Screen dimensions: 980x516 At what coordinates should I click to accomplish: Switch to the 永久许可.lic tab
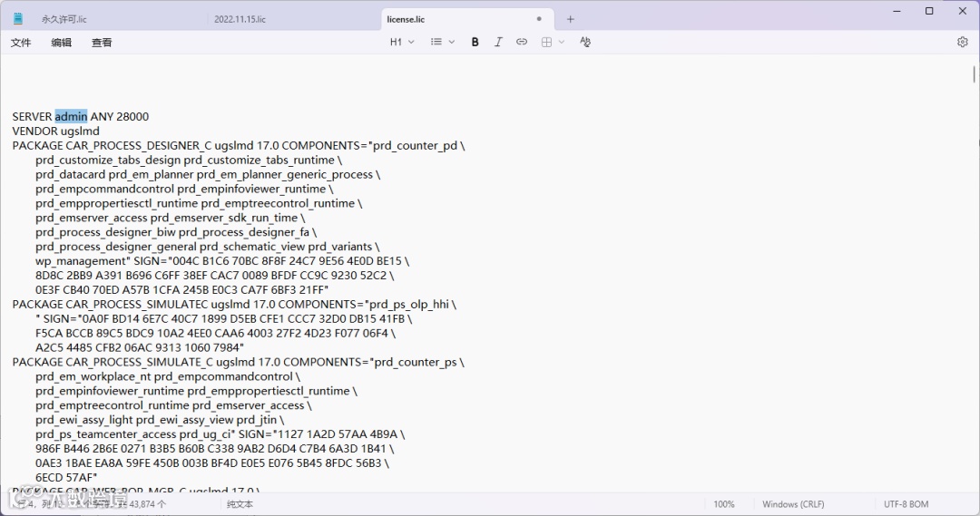tap(64, 19)
